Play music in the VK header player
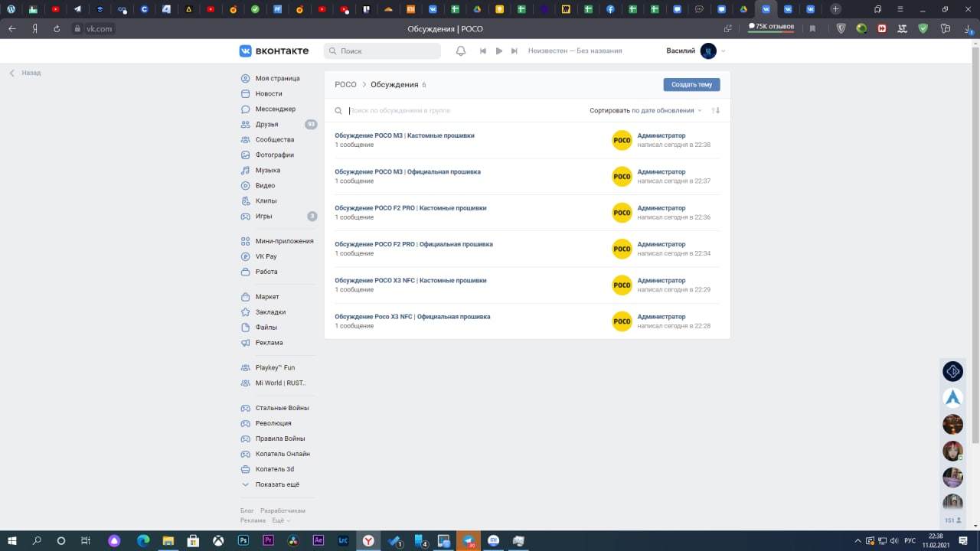 [499, 51]
